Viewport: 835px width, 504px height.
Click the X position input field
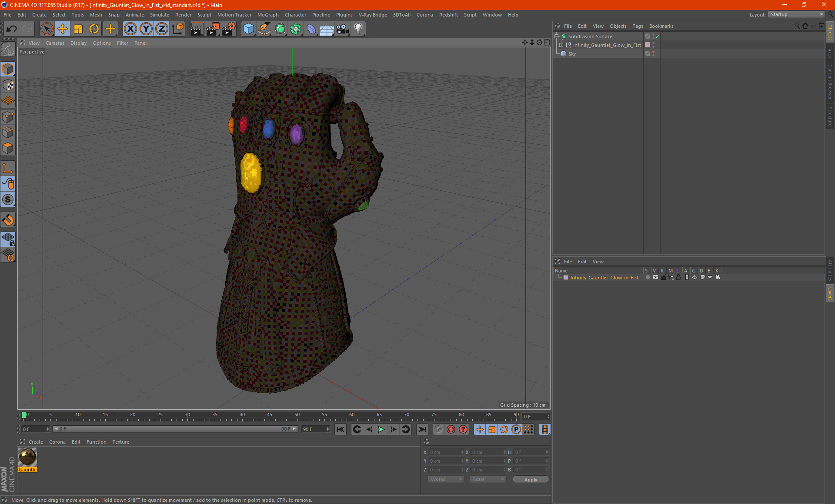point(446,452)
